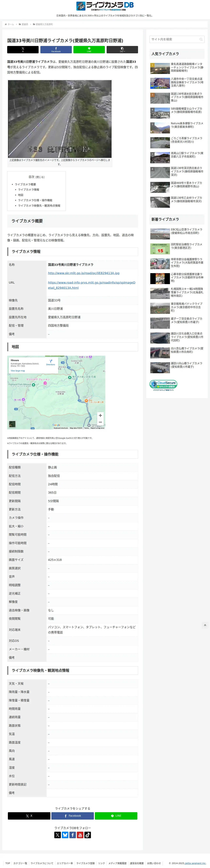The width and height of the screenshot is (210, 868).
Task: Click scroll-to-top arrow button
Action: [205, 625]
